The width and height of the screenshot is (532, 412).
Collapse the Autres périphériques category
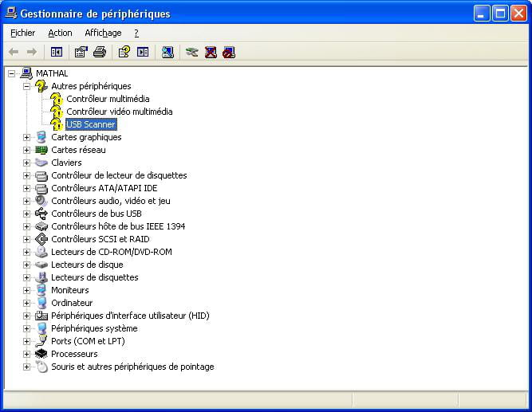26,86
